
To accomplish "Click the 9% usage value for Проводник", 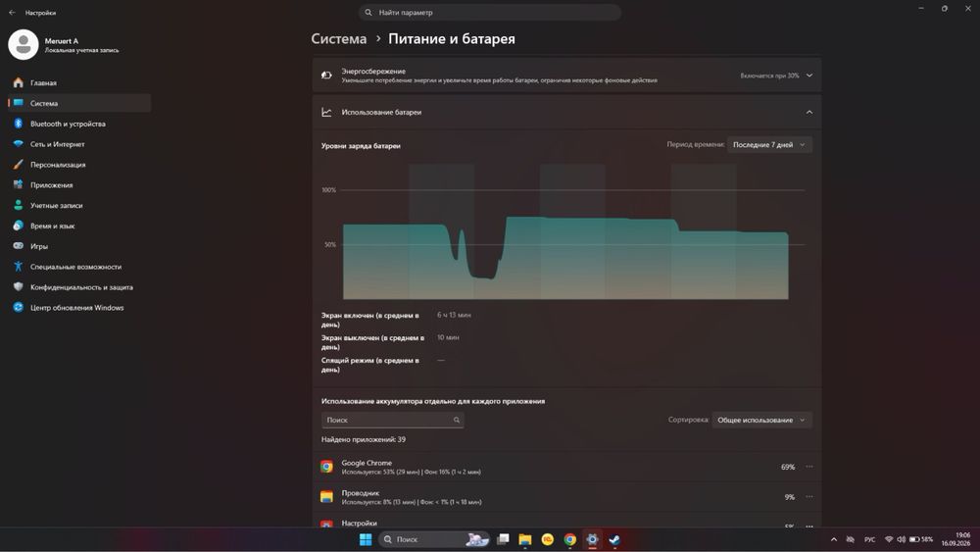I will tap(789, 497).
